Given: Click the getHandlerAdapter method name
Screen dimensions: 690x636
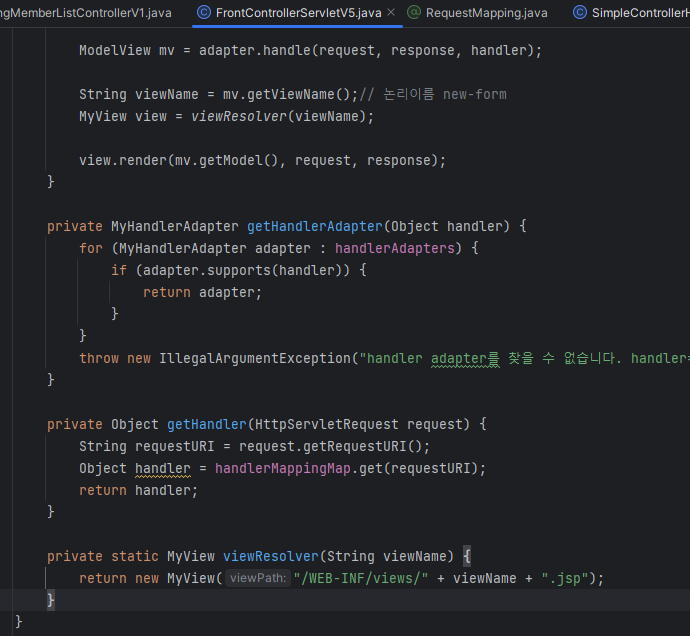Looking at the screenshot, I should coord(315,226).
